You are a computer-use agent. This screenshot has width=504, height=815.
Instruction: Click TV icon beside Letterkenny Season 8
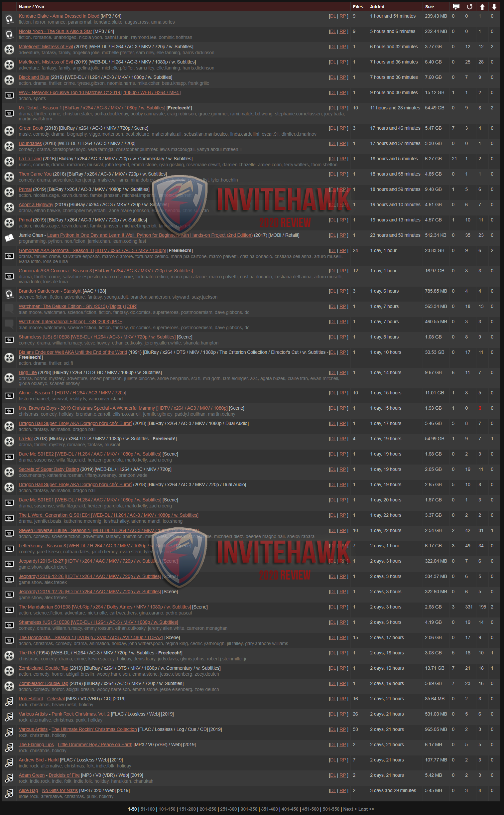point(9,549)
